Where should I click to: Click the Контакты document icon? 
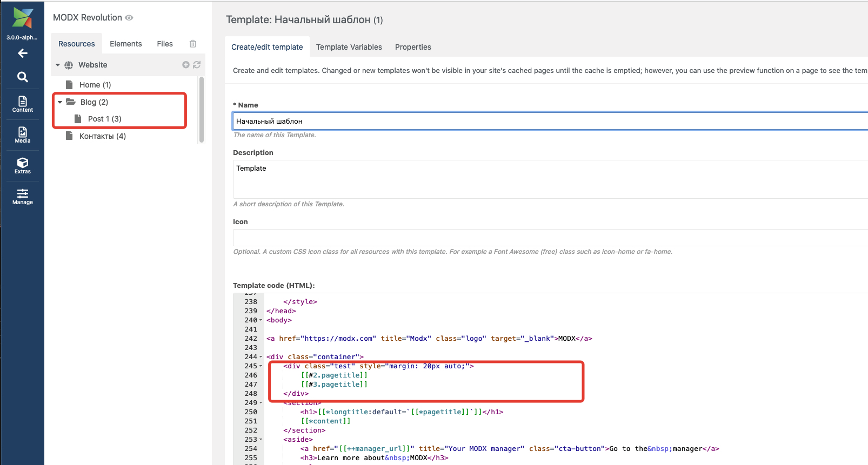click(x=69, y=136)
